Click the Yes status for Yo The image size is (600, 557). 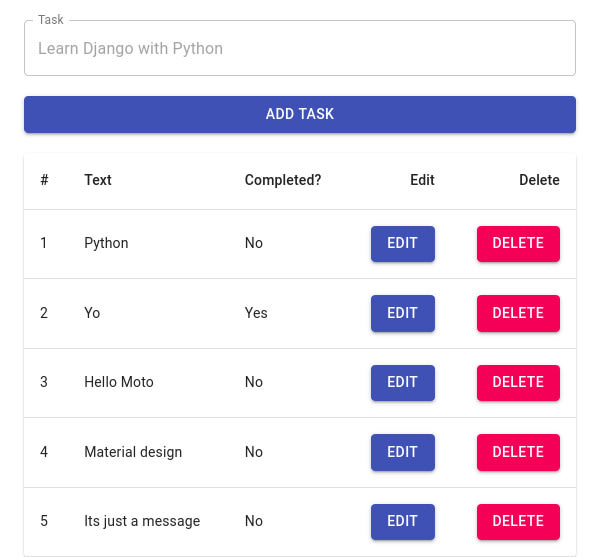tap(256, 313)
